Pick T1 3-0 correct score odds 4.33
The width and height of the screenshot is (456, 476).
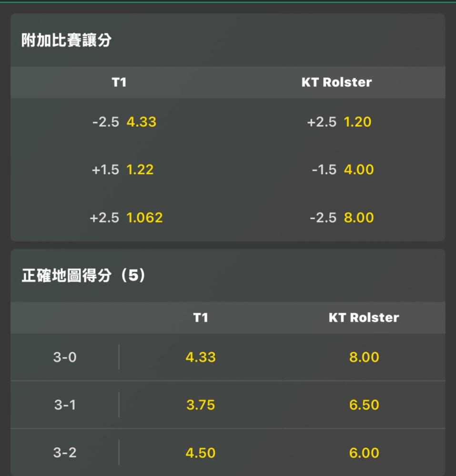[x=201, y=357]
